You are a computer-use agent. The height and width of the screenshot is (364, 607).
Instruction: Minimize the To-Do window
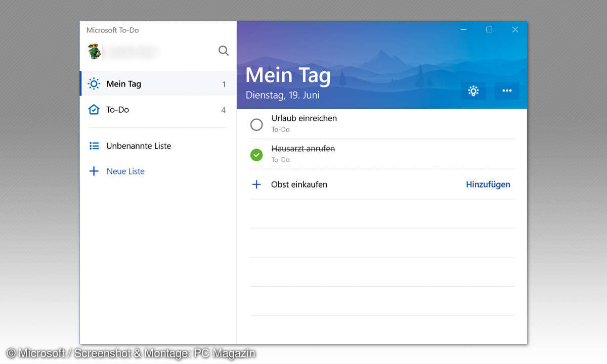[x=463, y=30]
